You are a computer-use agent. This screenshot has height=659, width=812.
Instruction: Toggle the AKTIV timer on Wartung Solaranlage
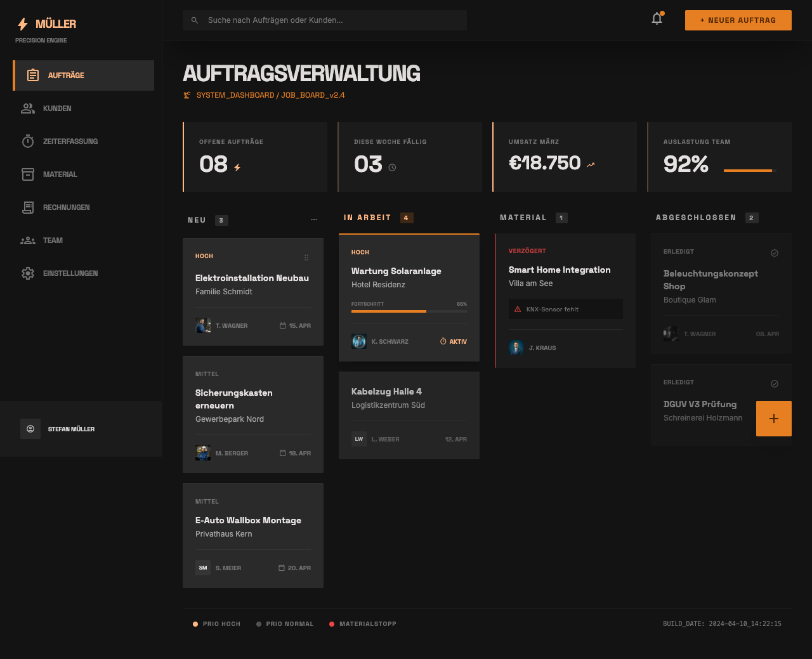[454, 341]
